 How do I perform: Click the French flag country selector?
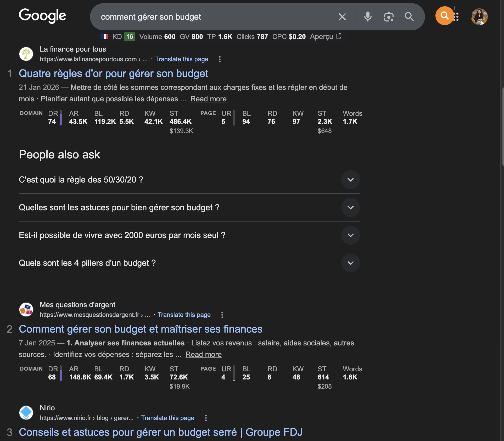pos(105,37)
